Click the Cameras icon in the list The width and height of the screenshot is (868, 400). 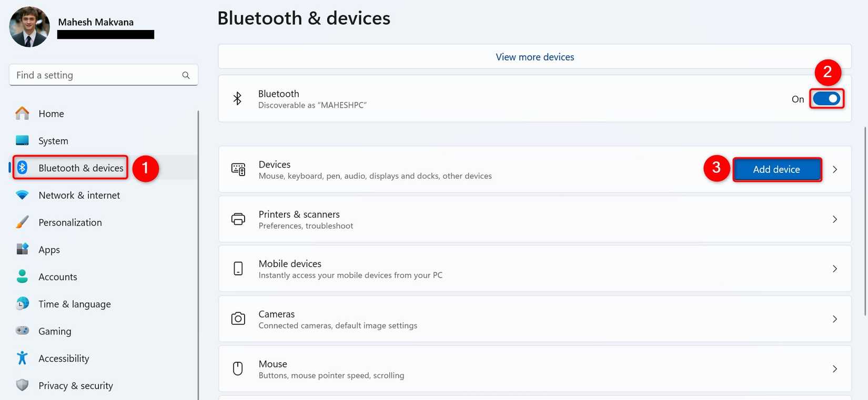click(238, 319)
